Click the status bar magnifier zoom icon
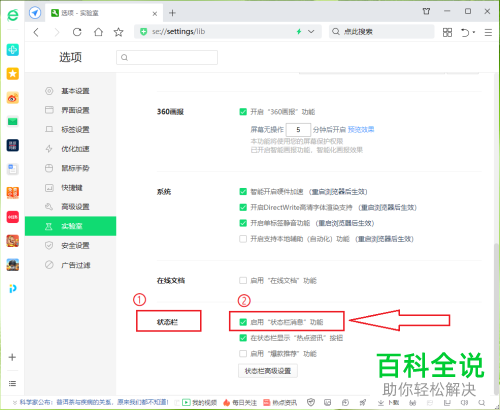 (x=482, y=403)
